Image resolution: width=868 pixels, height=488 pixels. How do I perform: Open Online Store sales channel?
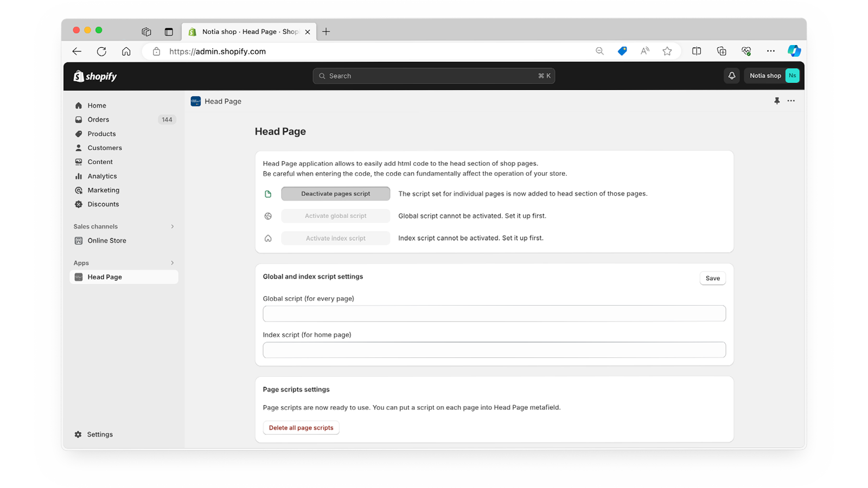tap(106, 241)
